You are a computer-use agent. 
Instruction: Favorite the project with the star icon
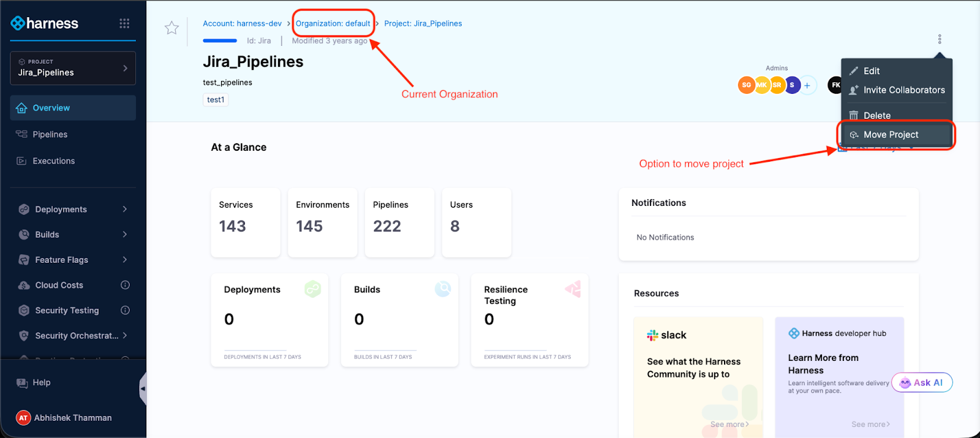click(x=171, y=28)
